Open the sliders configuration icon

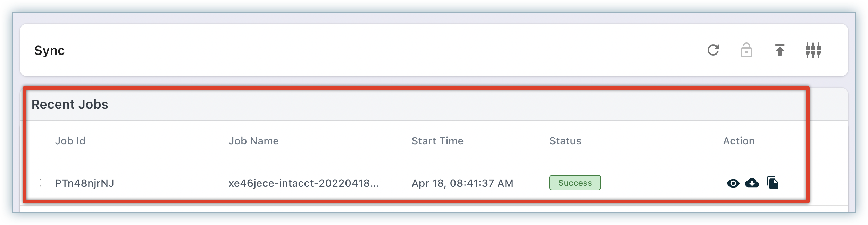click(813, 50)
